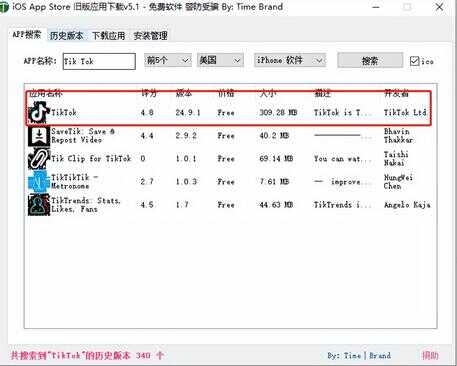457x366 pixels.
Task: Click the 搜索 search button
Action: click(x=370, y=60)
